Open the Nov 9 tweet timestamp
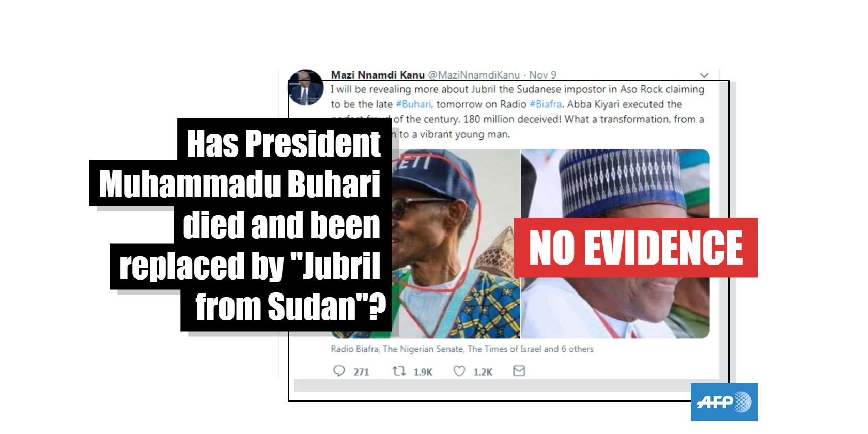Image resolution: width=868 pixels, height=434 pixels. [542, 75]
